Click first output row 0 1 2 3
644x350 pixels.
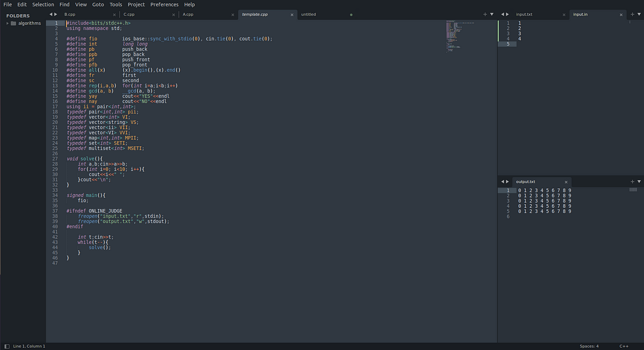click(x=545, y=190)
